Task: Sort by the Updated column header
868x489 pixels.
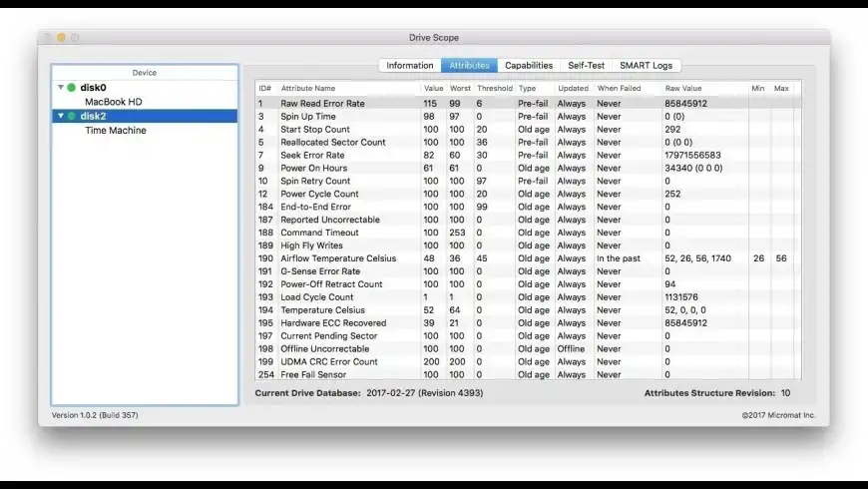Action: coord(573,88)
